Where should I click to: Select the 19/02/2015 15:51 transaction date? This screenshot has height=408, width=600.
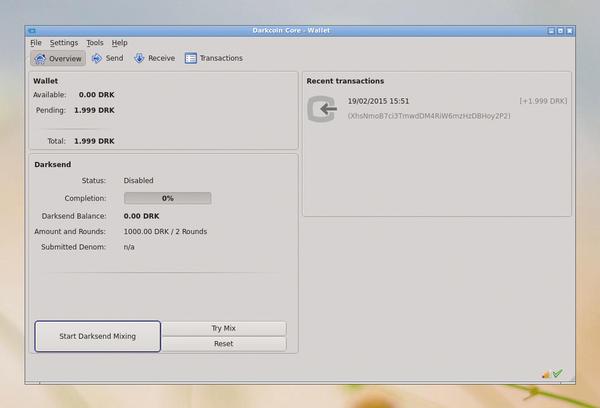(x=378, y=101)
